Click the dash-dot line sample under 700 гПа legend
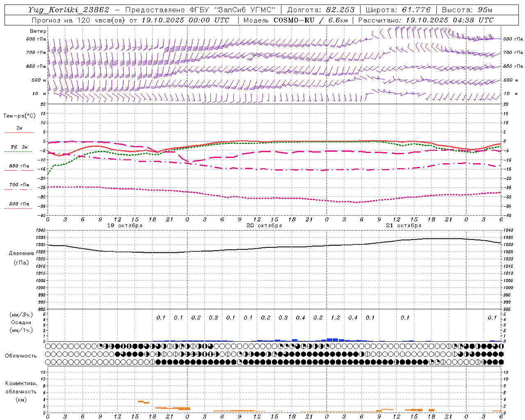The width and height of the screenshot is (525, 420). [x=18, y=189]
